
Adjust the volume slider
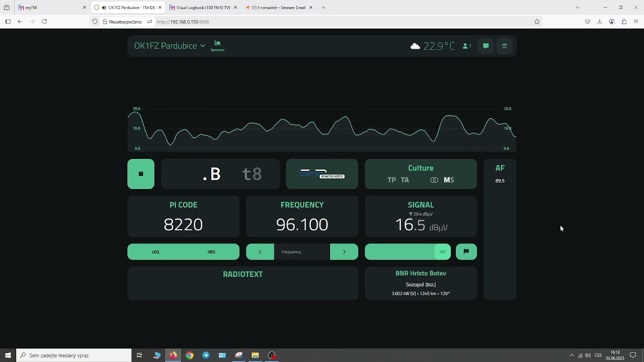tap(408, 252)
